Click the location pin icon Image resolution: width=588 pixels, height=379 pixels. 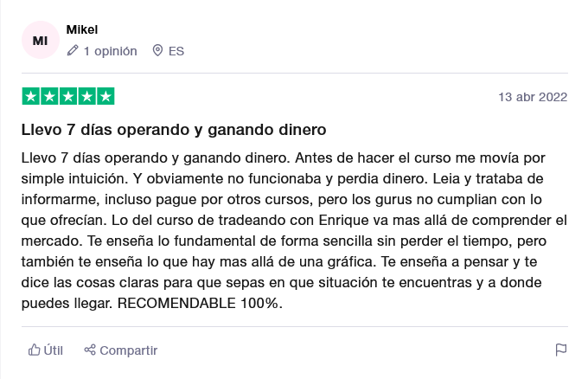(157, 50)
